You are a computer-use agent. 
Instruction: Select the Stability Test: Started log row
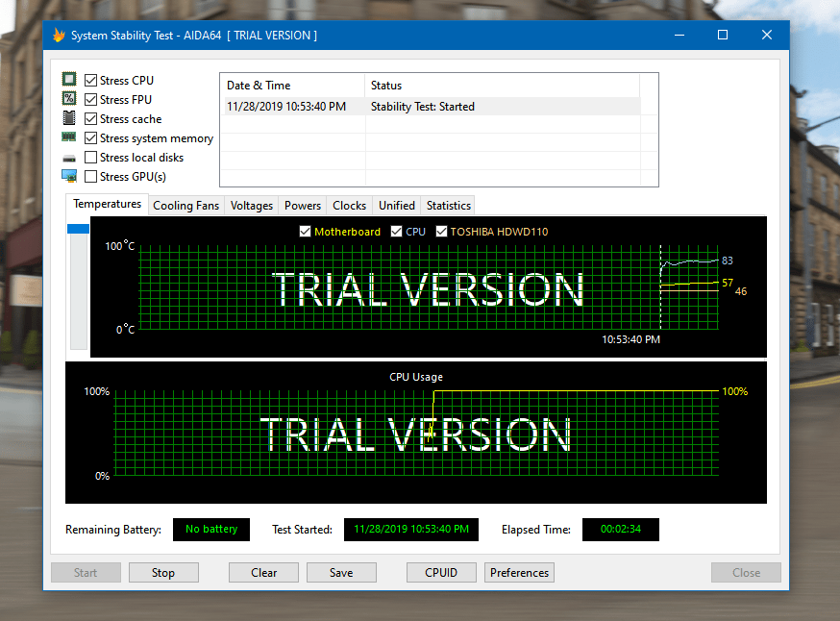[431, 107]
